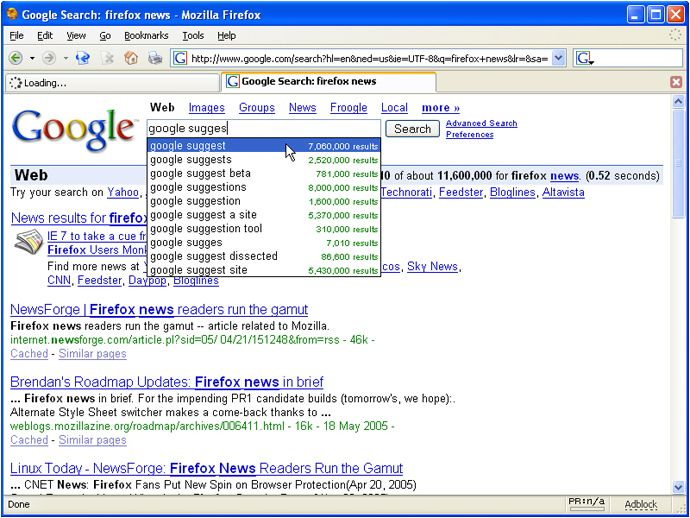Select the Google Search: firefox news tab

pyautogui.click(x=328, y=81)
